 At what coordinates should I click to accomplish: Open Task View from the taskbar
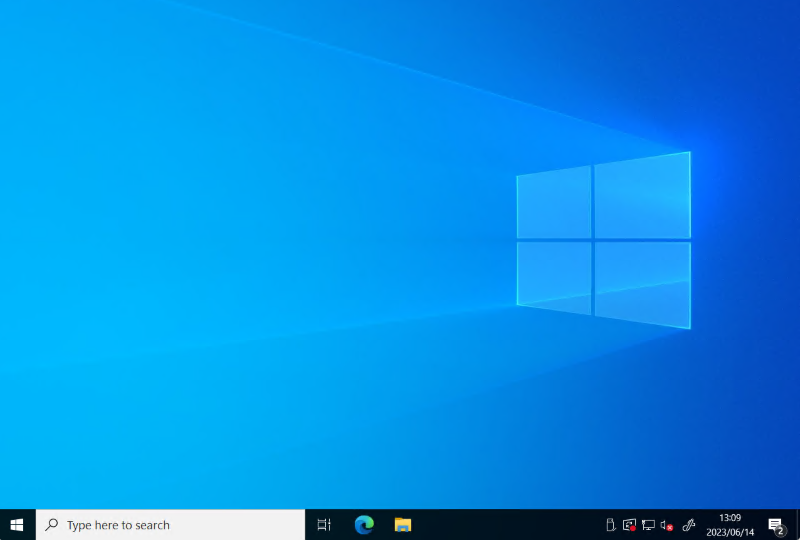(x=323, y=525)
